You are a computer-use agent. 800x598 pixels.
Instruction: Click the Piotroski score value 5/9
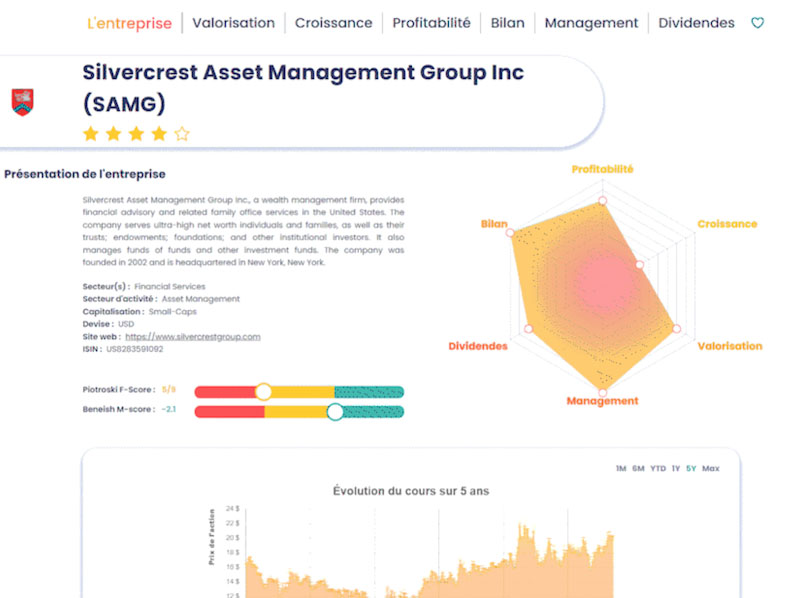click(168, 390)
